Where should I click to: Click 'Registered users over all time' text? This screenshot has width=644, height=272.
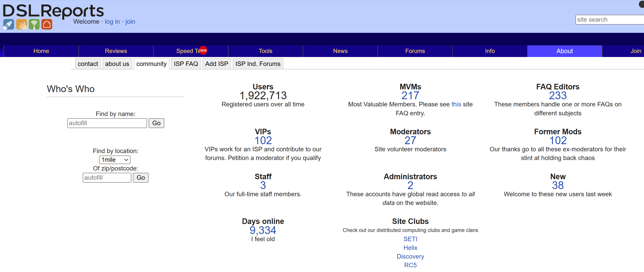(x=263, y=104)
